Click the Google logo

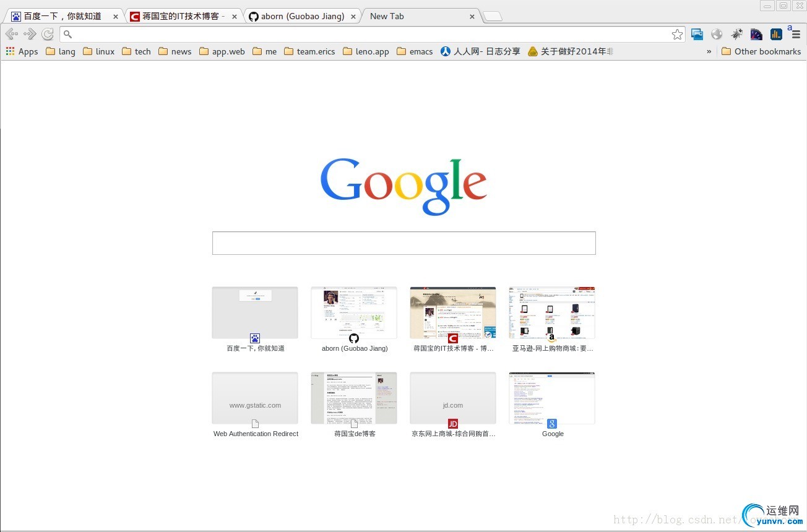(x=403, y=186)
